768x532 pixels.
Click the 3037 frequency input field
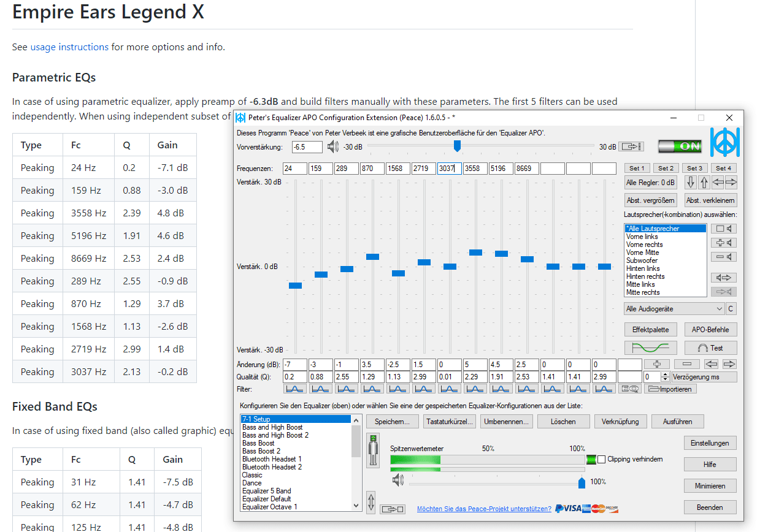450,169
